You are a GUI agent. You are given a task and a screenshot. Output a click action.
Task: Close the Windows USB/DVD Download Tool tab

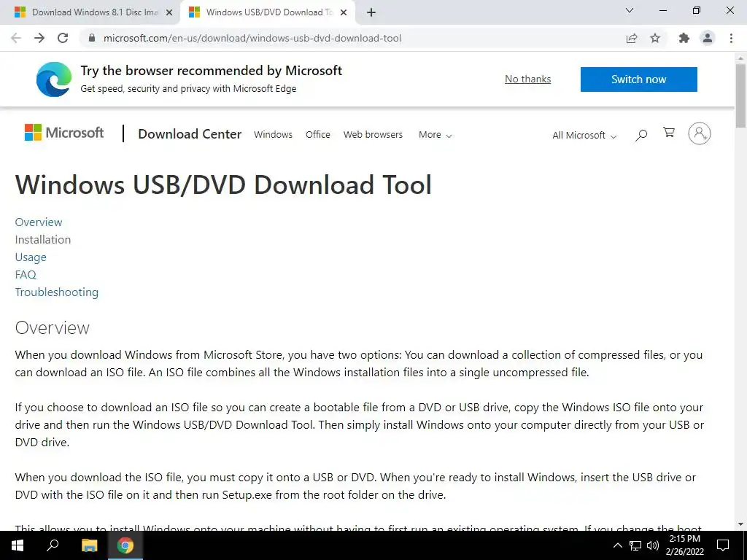pos(344,13)
